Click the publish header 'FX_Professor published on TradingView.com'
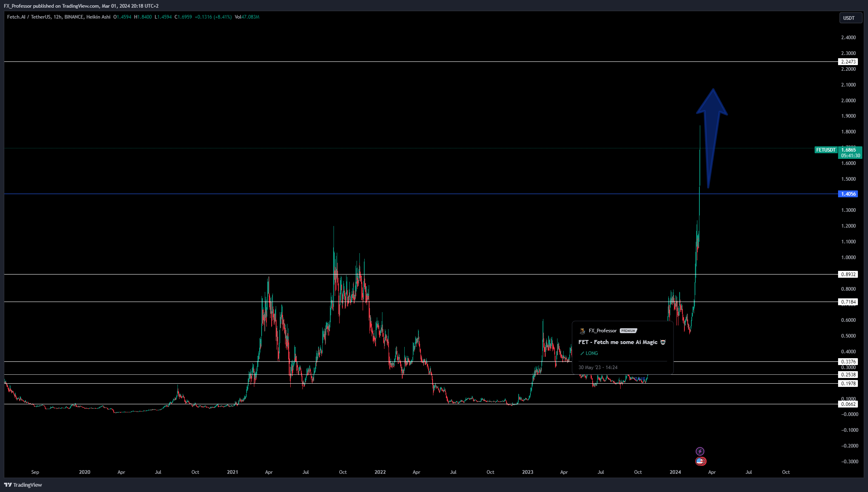This screenshot has height=492, width=868. (51, 6)
